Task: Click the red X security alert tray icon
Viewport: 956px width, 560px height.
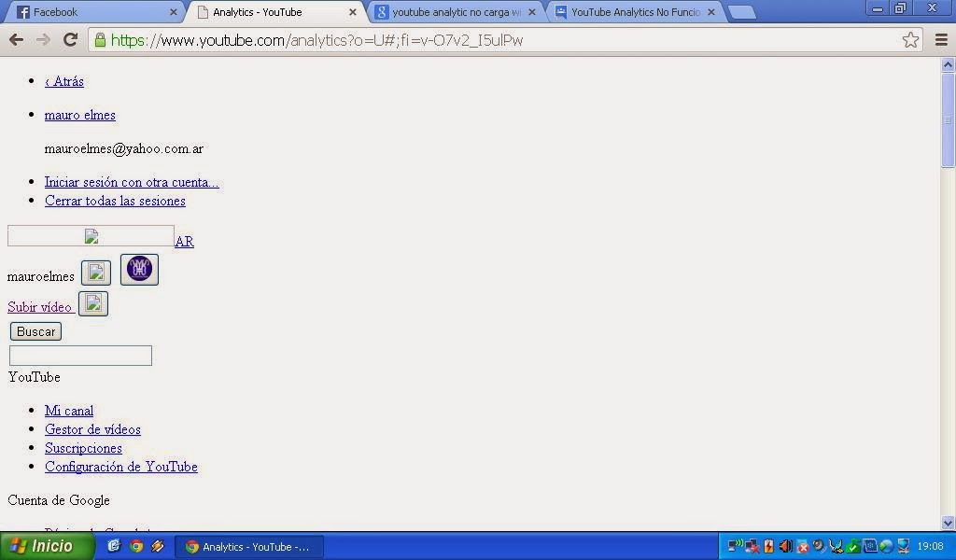Action: (x=802, y=546)
